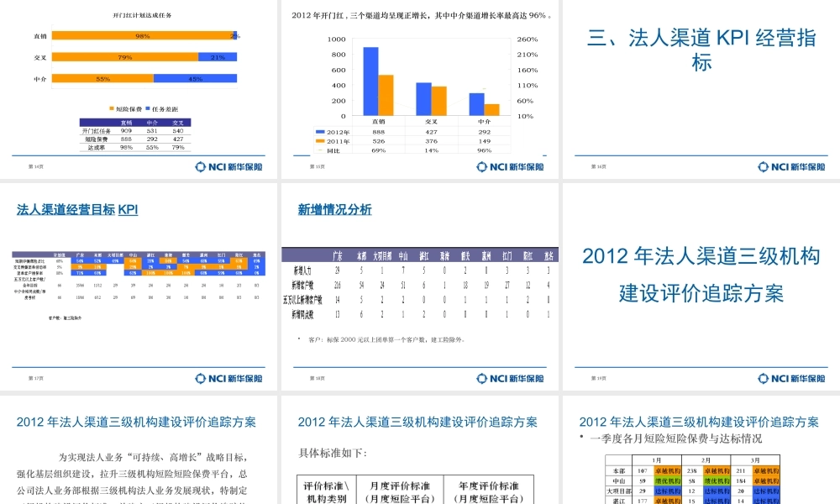Open the slide thumbnail titled 开门红计划达成任务
Screen dimensions: 840x504
tap(139, 89)
